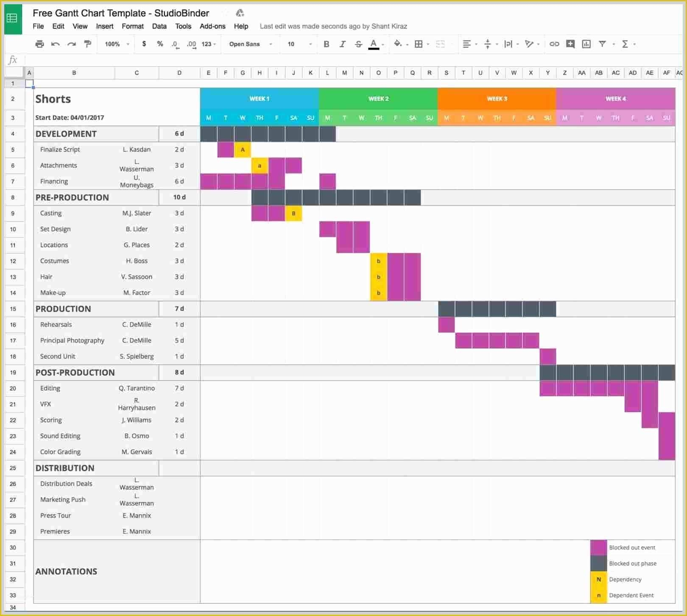Toggle bold formatting
Image resolution: width=687 pixels, height=616 pixels.
tap(326, 44)
